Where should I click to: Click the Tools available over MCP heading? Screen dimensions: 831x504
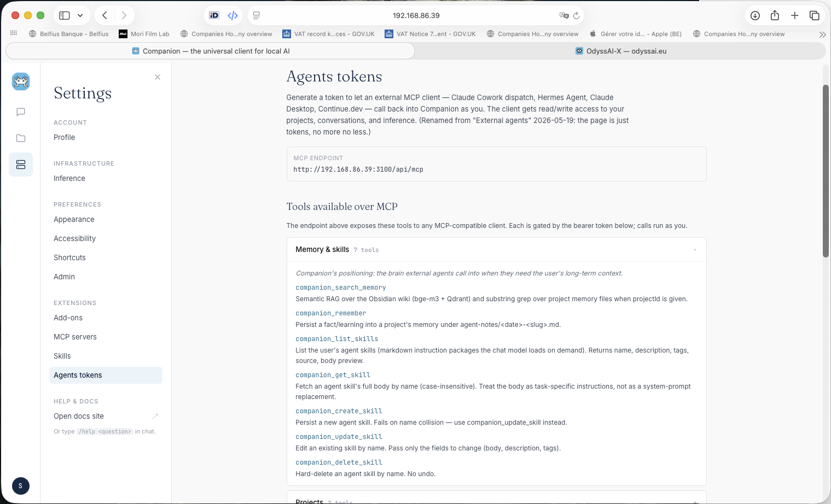tap(342, 207)
